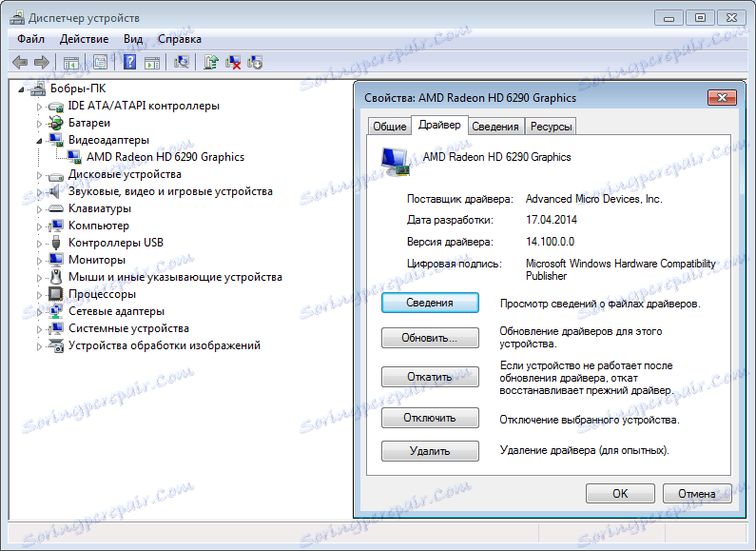Expand the Процессоры node

click(40, 295)
